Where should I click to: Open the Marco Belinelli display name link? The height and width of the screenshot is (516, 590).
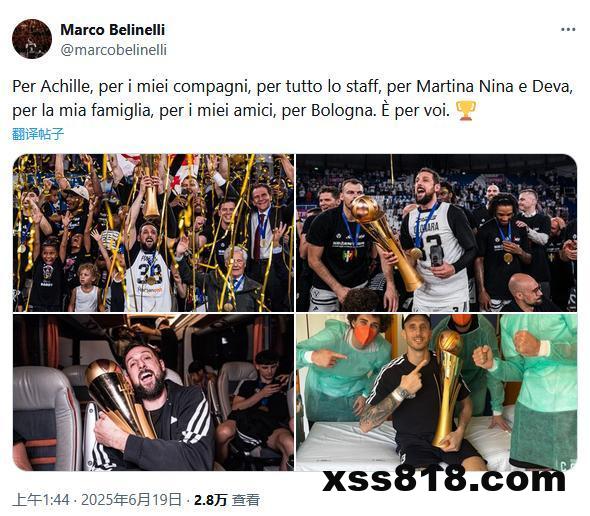(113, 30)
